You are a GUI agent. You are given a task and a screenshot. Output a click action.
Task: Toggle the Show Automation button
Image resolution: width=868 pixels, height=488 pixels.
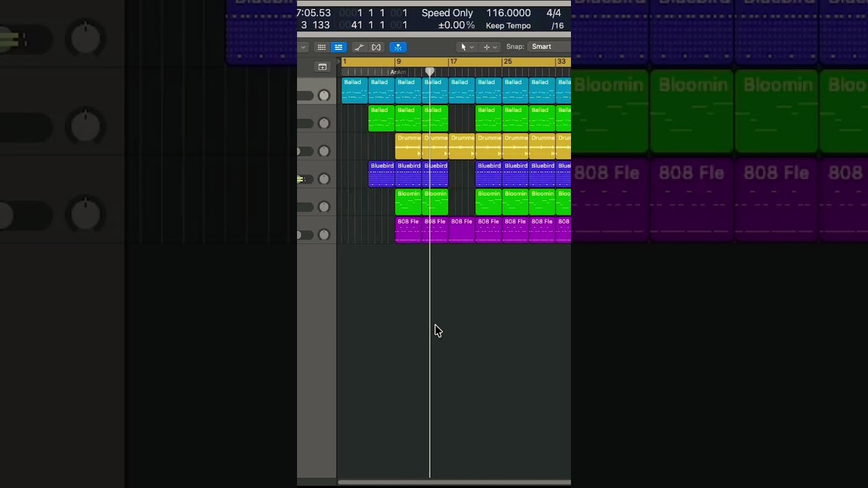pos(359,47)
